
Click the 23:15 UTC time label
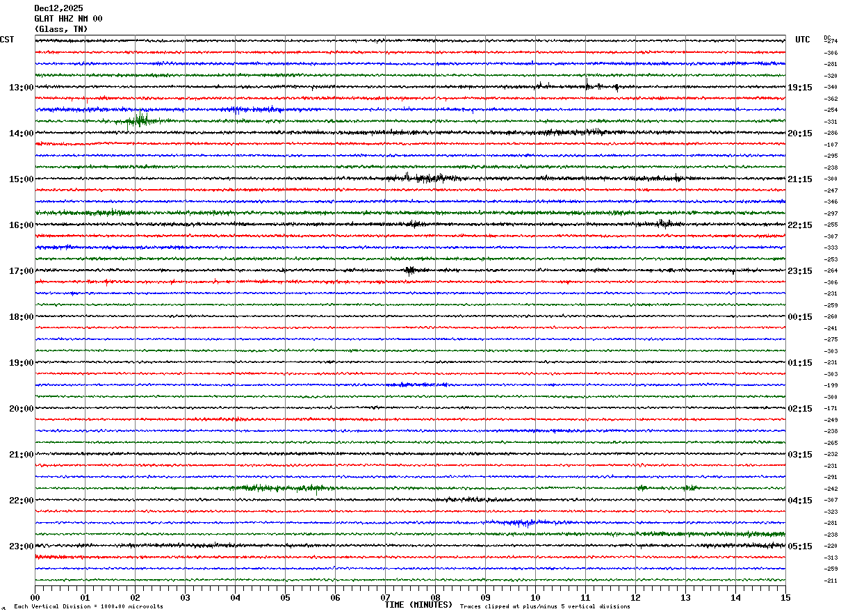(x=799, y=271)
